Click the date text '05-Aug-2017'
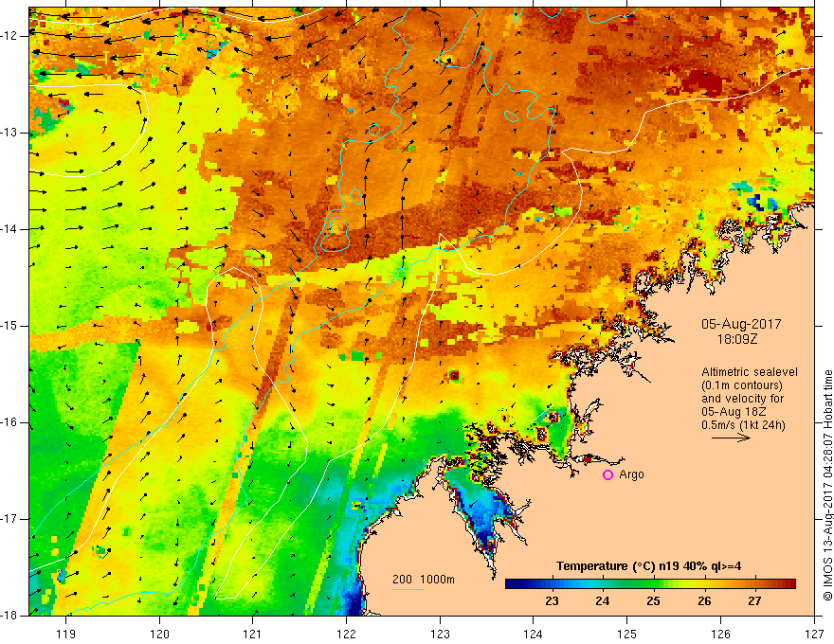The width and height of the screenshot is (834, 644). 741,324
